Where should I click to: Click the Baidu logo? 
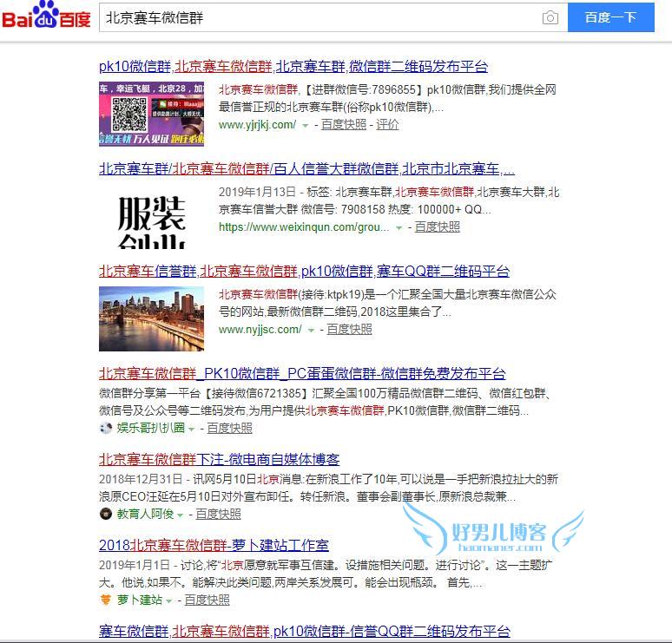coord(46,16)
